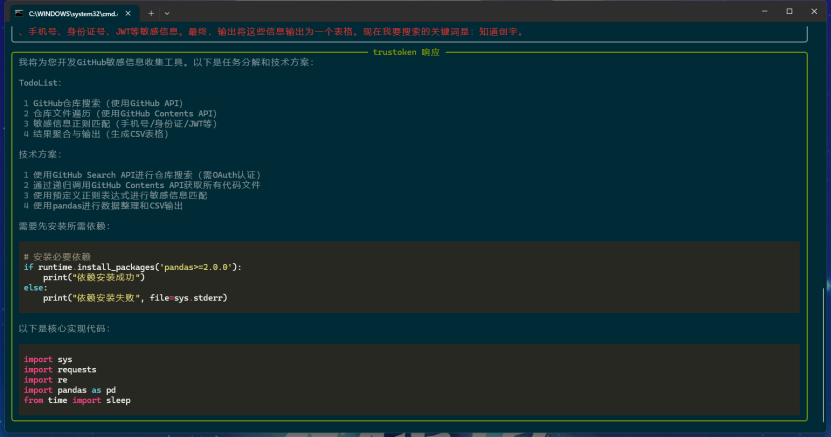Open the new-tab profile dropdown

point(167,13)
